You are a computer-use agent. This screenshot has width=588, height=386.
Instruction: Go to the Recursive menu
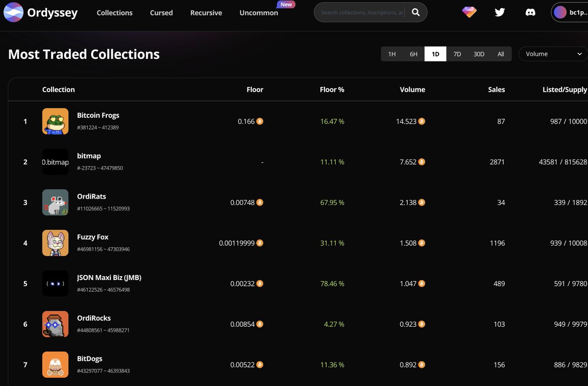[x=206, y=13]
